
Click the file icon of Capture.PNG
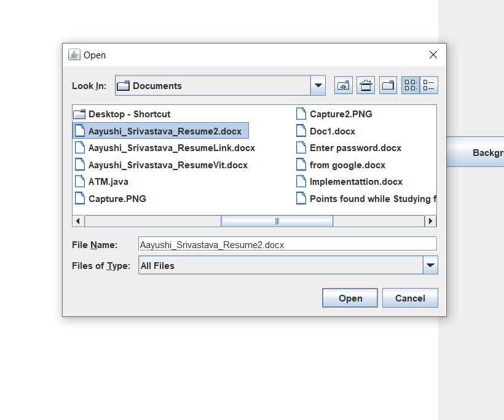80,198
